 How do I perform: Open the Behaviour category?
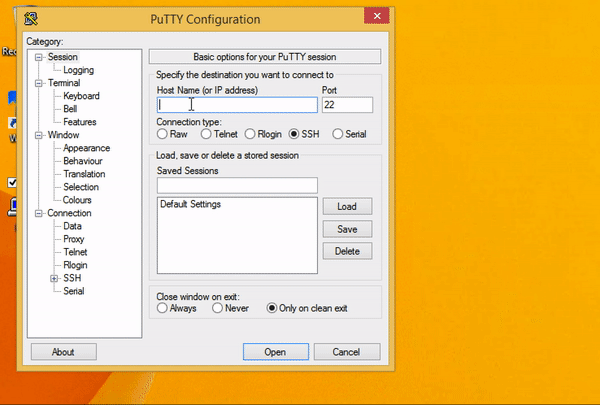pos(83,161)
